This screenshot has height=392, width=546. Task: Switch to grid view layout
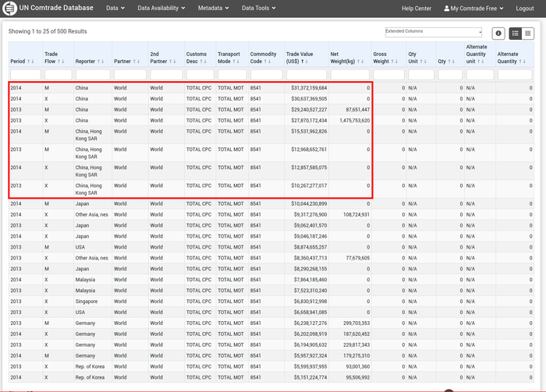click(x=528, y=34)
